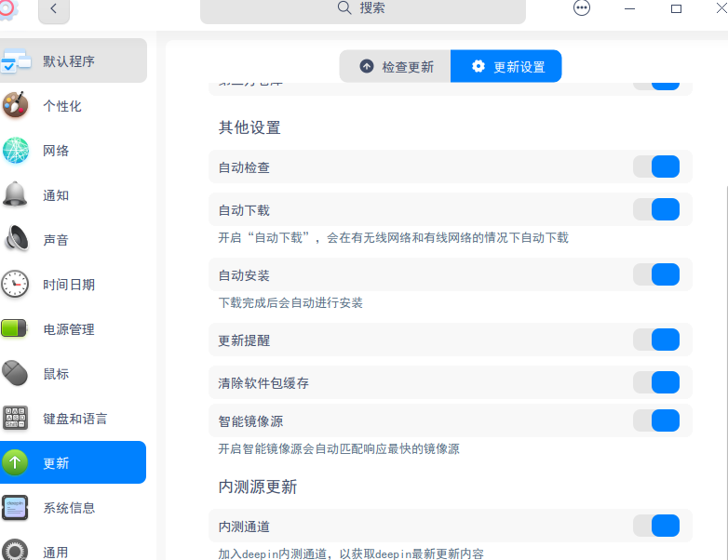Click the 清除软件包缓存 label
The image size is (728, 560).
pos(263,382)
